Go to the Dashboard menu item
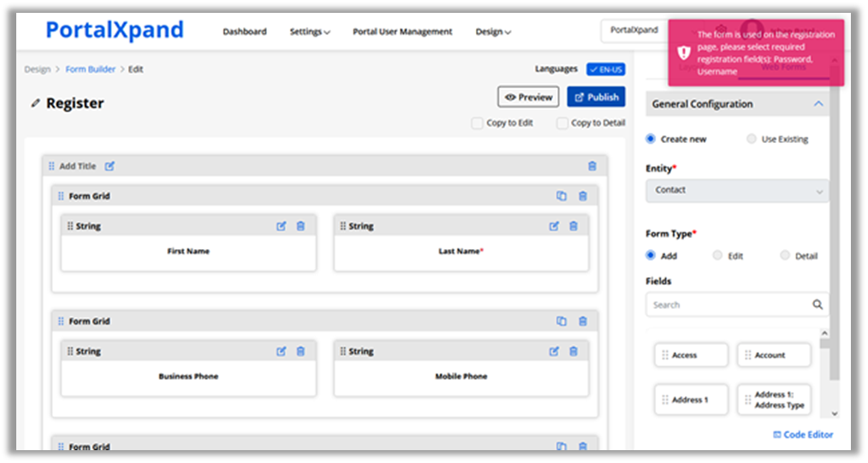The width and height of the screenshot is (868, 463). [x=245, y=32]
